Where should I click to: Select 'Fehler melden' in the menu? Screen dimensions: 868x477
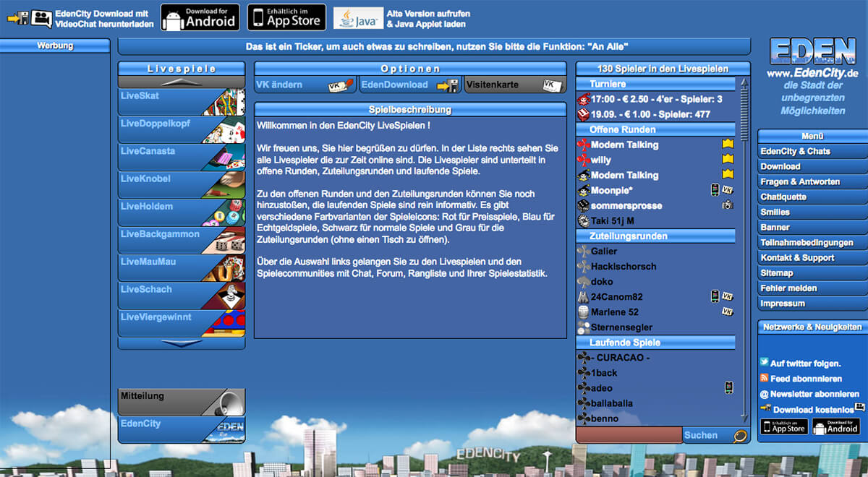[x=812, y=288]
